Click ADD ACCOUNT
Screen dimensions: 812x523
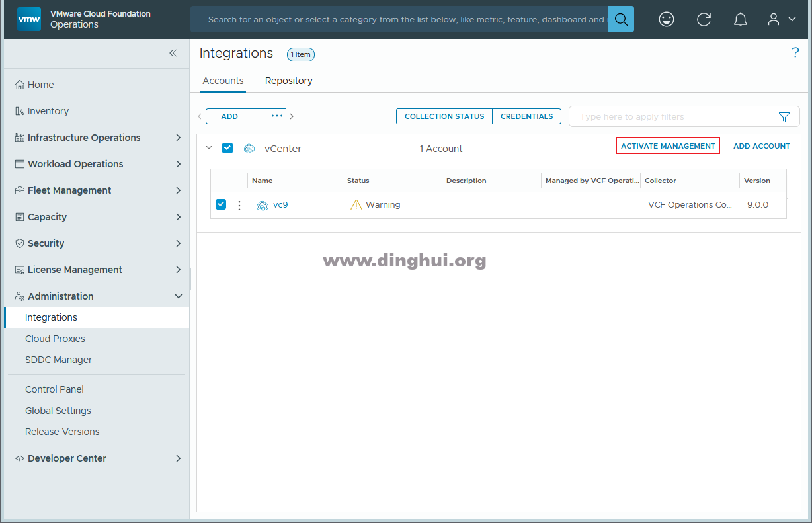point(762,146)
